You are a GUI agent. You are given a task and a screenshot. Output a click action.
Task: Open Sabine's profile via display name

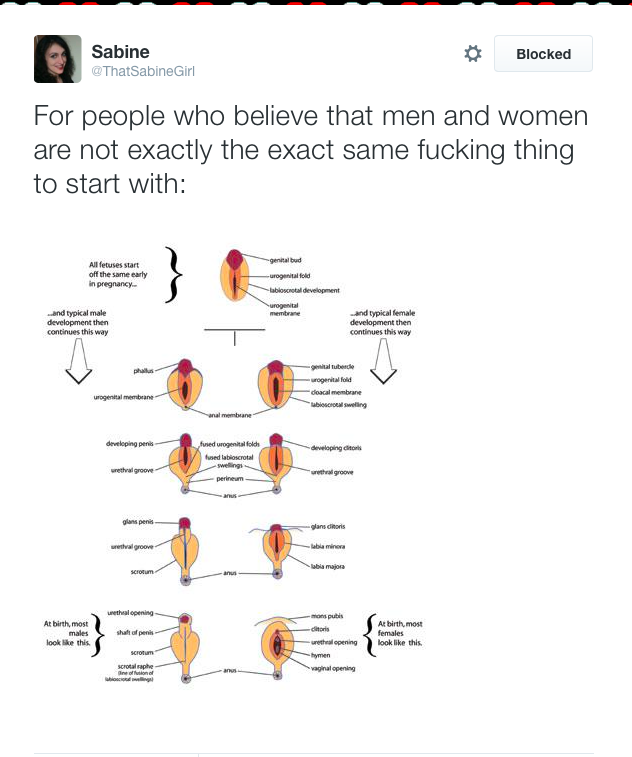pyautogui.click(x=120, y=51)
